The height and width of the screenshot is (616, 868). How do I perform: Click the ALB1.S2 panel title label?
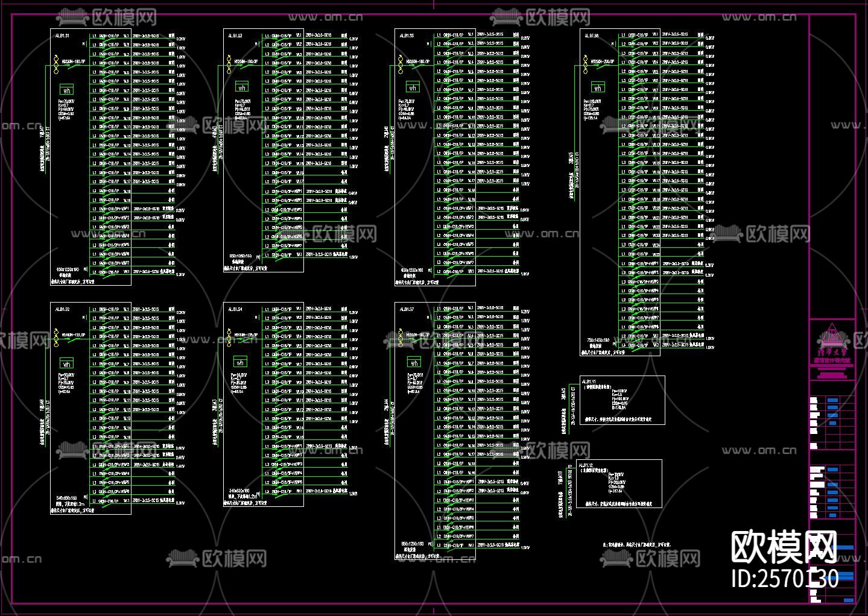[x=62, y=309]
